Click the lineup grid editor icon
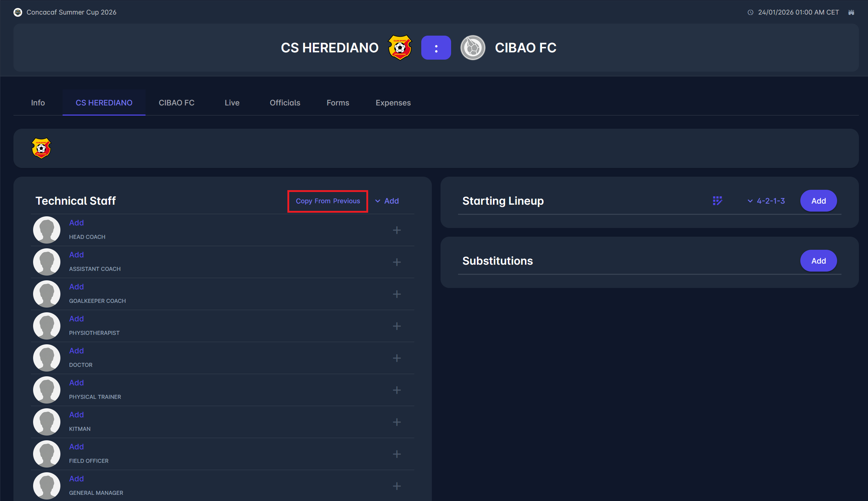The height and width of the screenshot is (501, 868). click(x=717, y=201)
